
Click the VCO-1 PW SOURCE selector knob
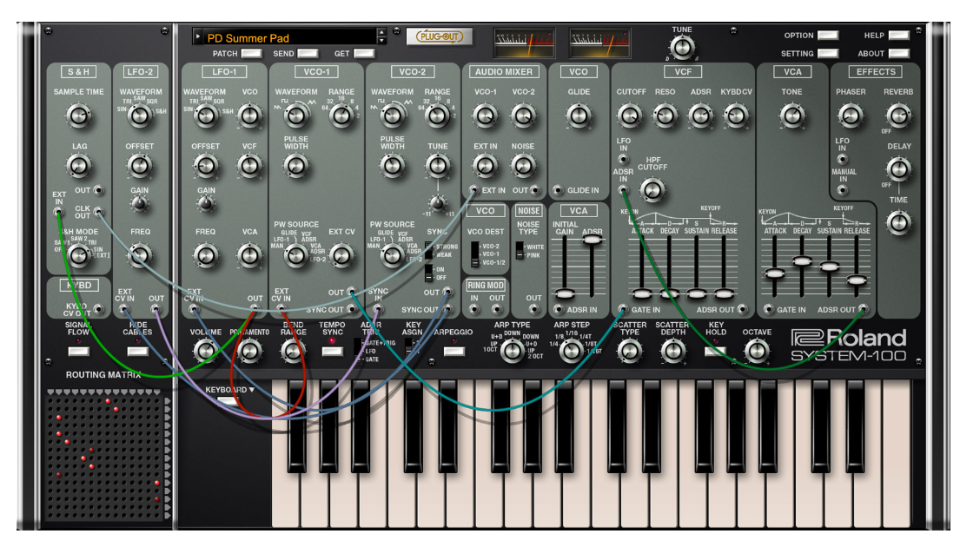tap(295, 254)
